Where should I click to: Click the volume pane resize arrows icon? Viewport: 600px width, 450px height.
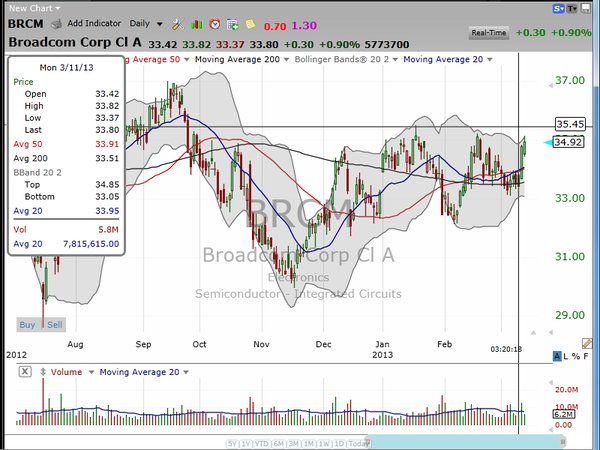pos(43,372)
